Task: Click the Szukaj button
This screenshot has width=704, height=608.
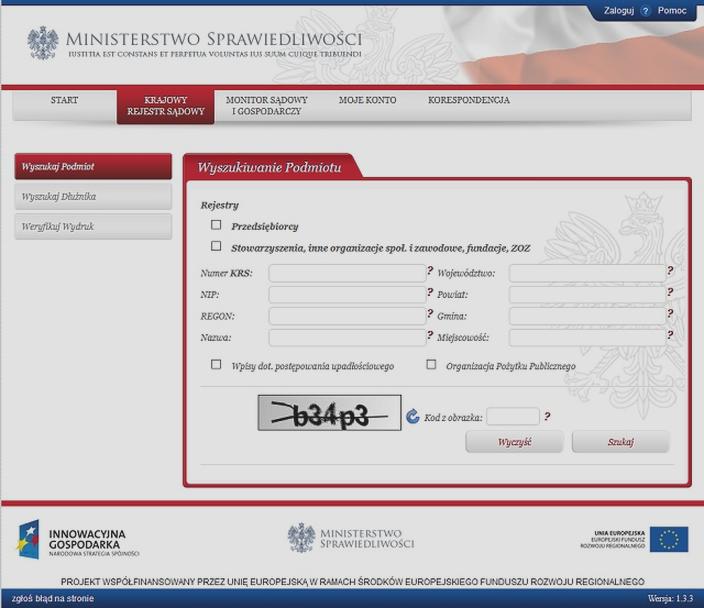Action: pyautogui.click(x=620, y=442)
